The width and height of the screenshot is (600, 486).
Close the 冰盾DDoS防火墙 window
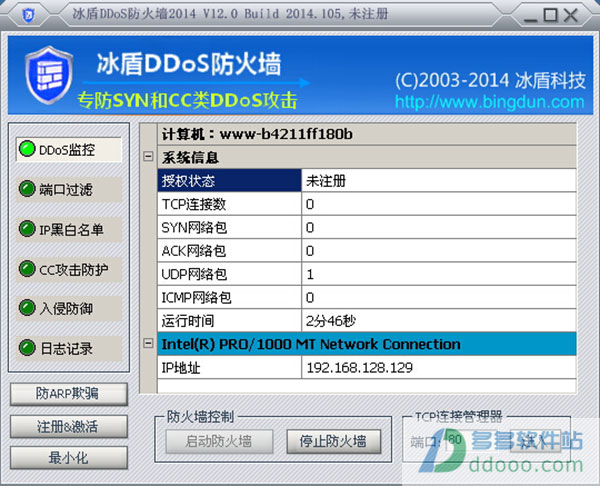click(571, 15)
